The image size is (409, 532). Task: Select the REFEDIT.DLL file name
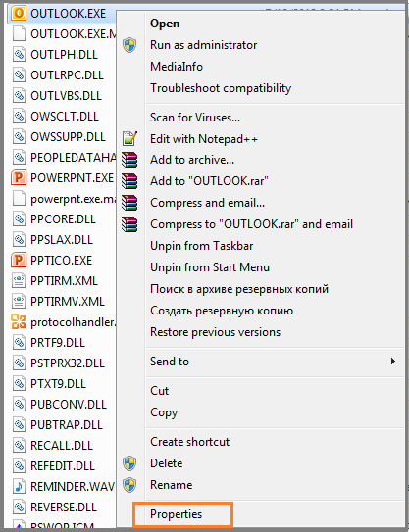[63, 466]
